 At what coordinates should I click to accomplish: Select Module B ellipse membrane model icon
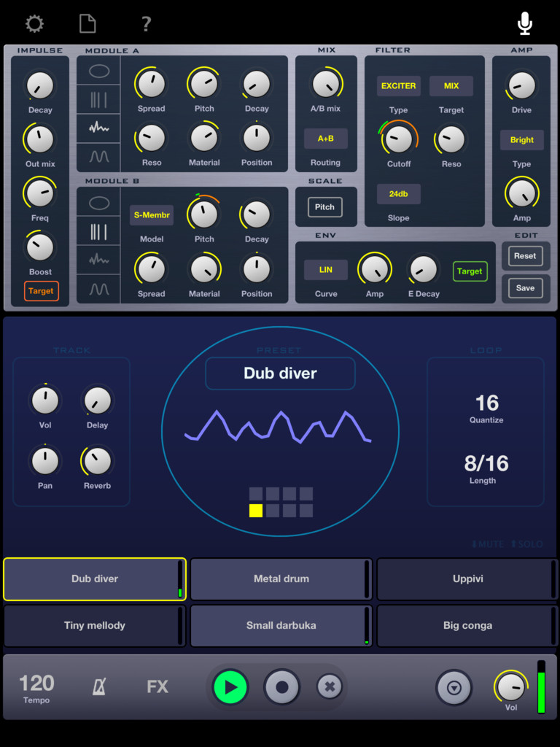[99, 204]
